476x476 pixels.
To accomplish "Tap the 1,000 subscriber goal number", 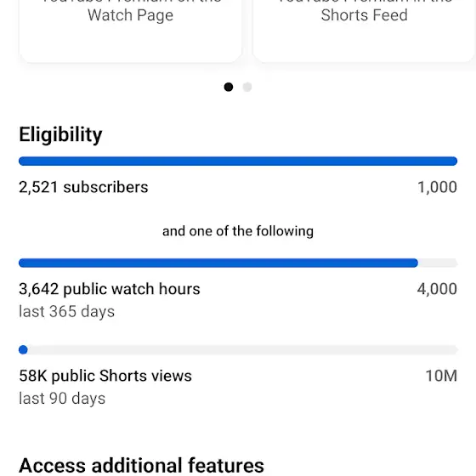I will pyautogui.click(x=438, y=187).
